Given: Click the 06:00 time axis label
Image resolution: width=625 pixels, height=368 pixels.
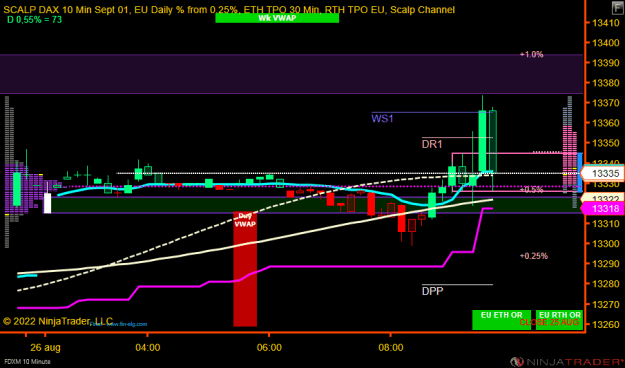Looking at the screenshot, I should click(x=269, y=348).
